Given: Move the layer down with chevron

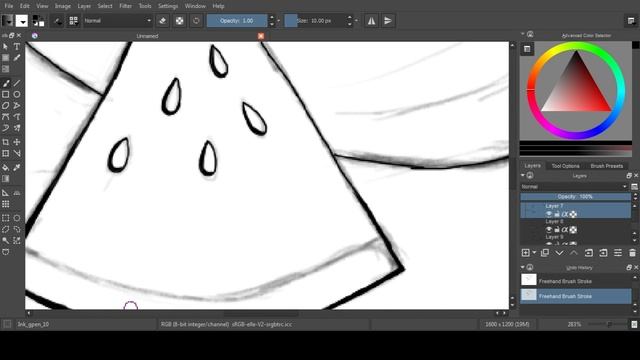Looking at the screenshot, I should click(559, 253).
